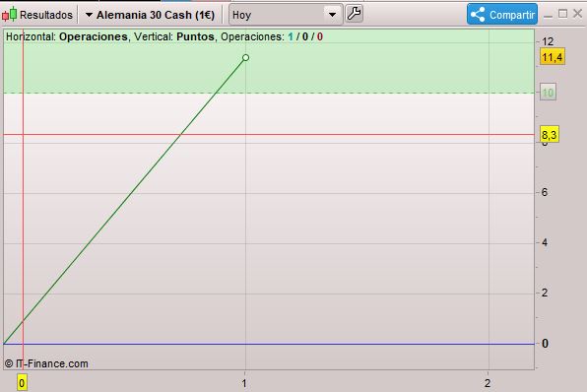Click the 11,4 yellow price label
Screen dimensions: 587x392
pyautogui.click(x=553, y=57)
